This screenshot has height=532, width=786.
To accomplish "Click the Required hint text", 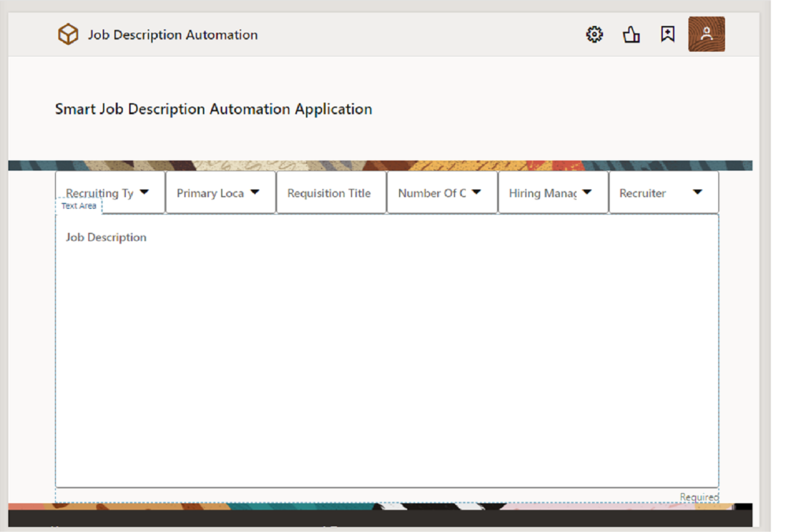I will click(699, 497).
